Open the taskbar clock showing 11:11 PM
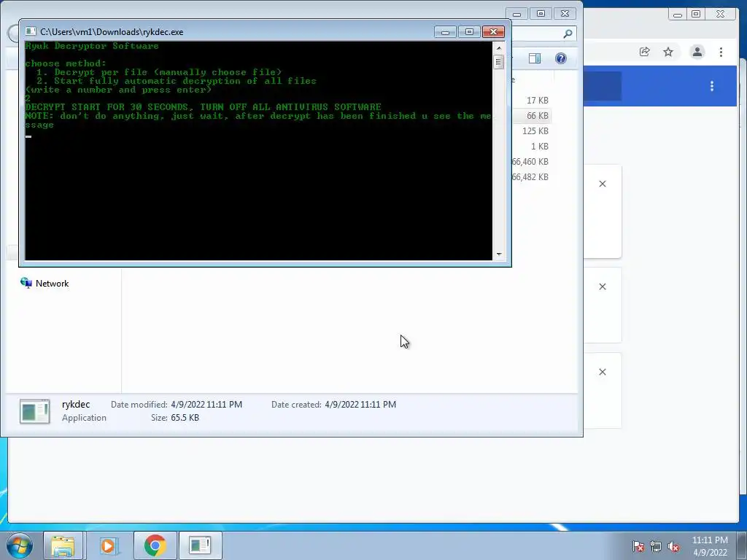The height and width of the screenshot is (560, 747). tap(710, 546)
